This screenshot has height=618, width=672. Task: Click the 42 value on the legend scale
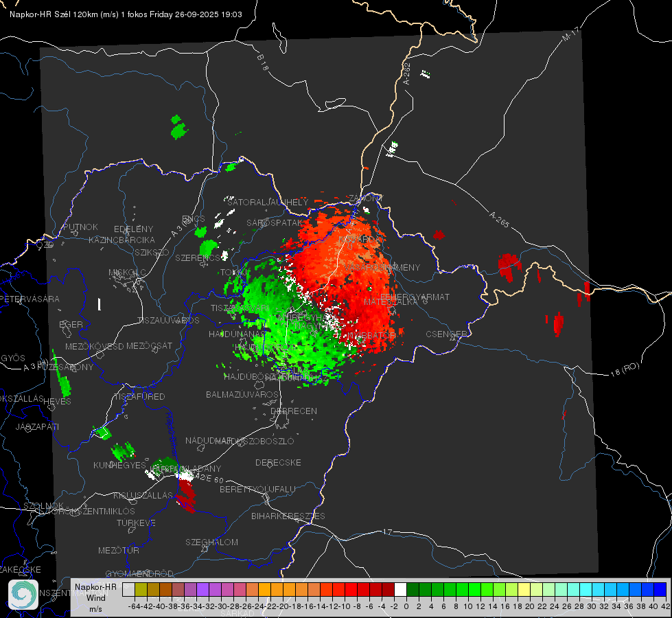[666, 606]
